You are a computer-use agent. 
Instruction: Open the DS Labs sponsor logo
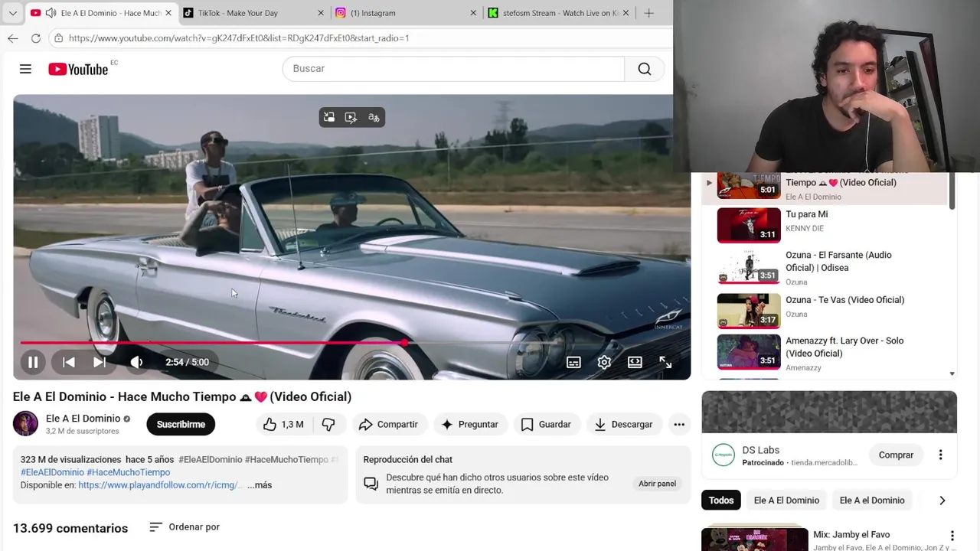(x=724, y=455)
